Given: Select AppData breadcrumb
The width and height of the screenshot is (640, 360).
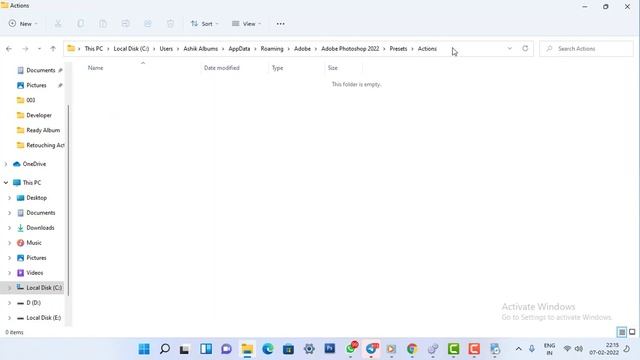Looking at the screenshot, I should [239, 49].
